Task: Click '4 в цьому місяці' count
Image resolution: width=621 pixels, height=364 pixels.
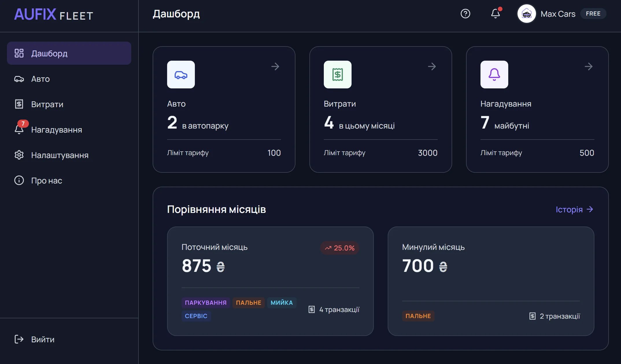Action: (x=359, y=123)
